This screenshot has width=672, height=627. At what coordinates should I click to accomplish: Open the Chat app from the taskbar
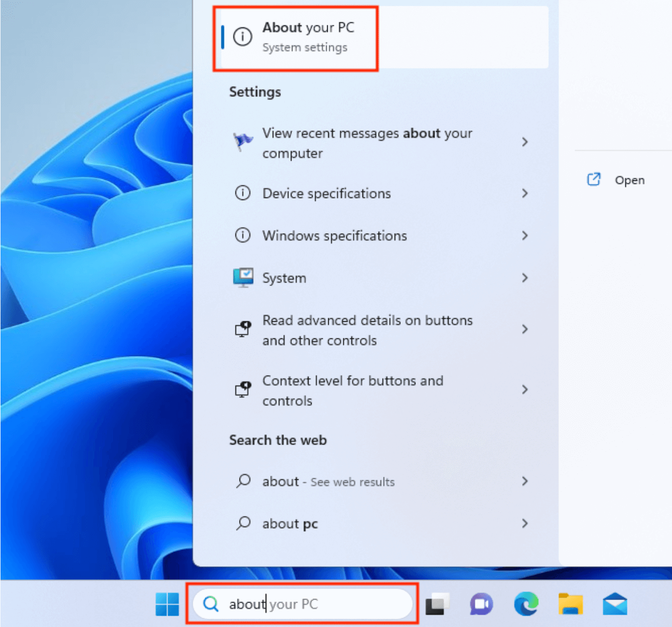tap(482, 604)
